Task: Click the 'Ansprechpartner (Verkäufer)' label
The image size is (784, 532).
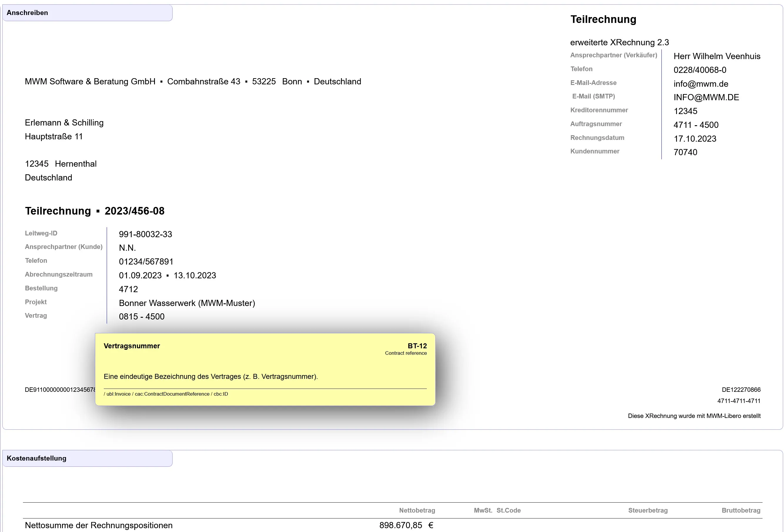Action: pos(614,55)
